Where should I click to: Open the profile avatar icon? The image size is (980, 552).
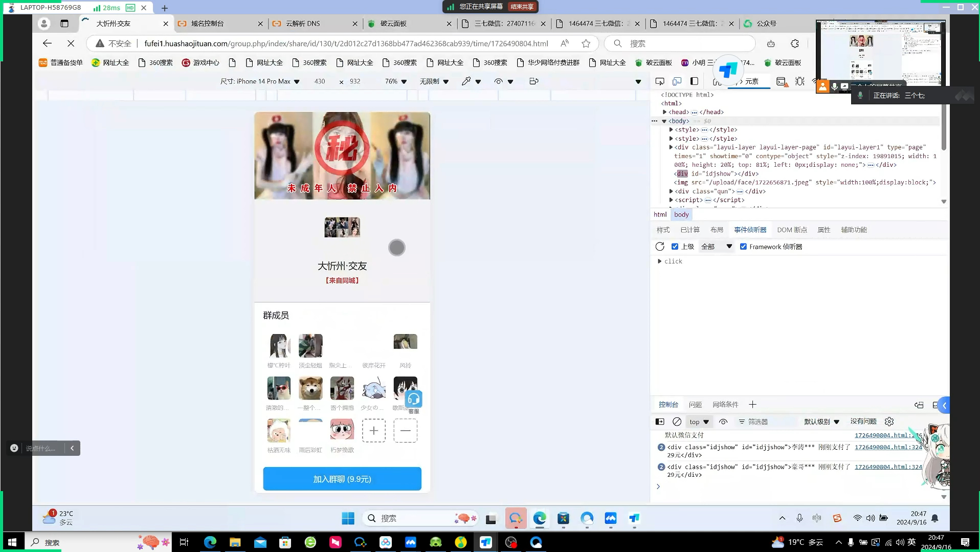(44, 24)
